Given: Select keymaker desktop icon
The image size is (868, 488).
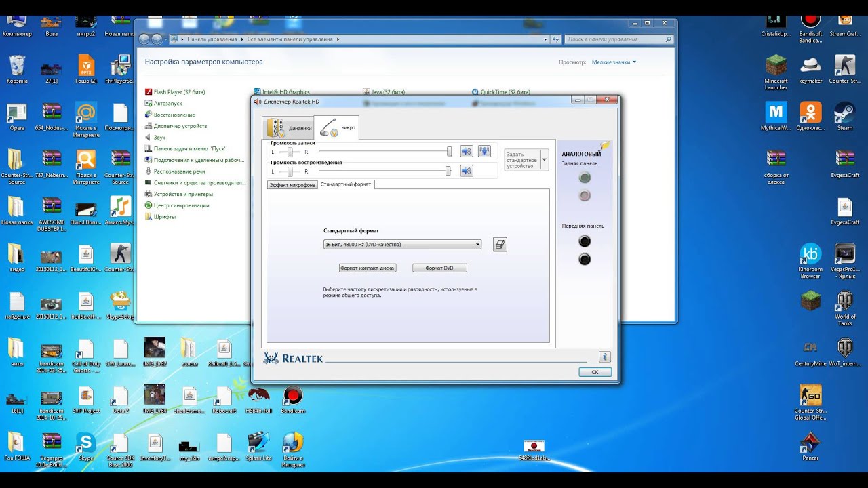Looking at the screenshot, I should (x=810, y=70).
